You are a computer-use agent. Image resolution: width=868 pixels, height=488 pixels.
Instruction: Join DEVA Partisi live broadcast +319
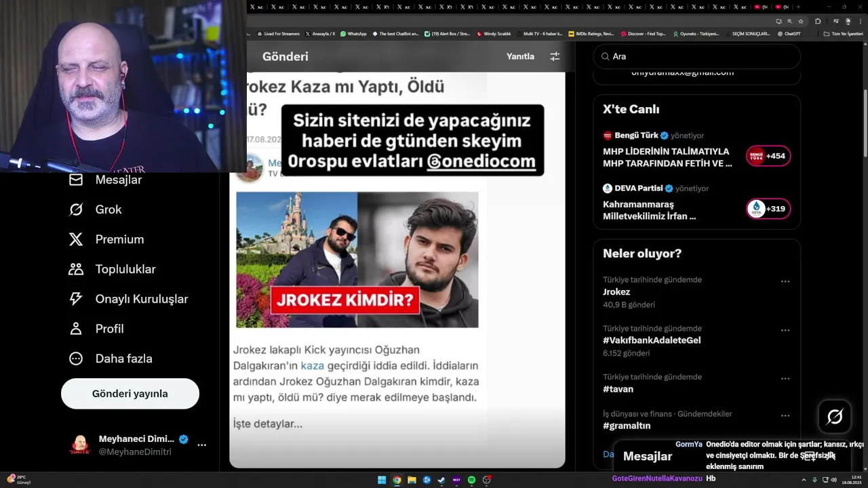(768, 209)
